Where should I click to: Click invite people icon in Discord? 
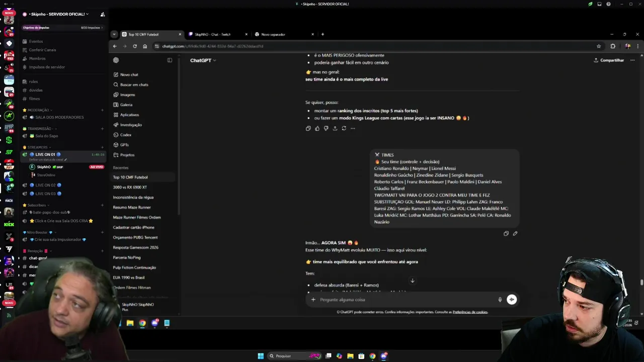103,14
